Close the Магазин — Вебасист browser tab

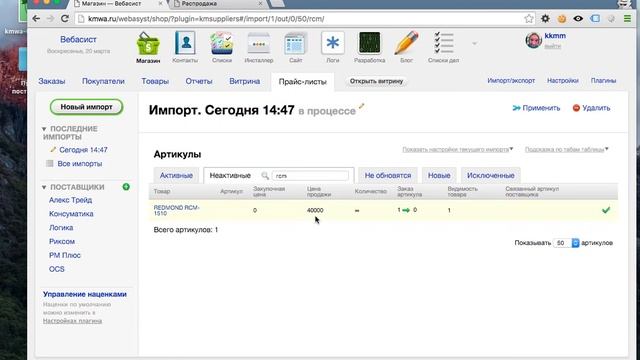click(x=160, y=4)
